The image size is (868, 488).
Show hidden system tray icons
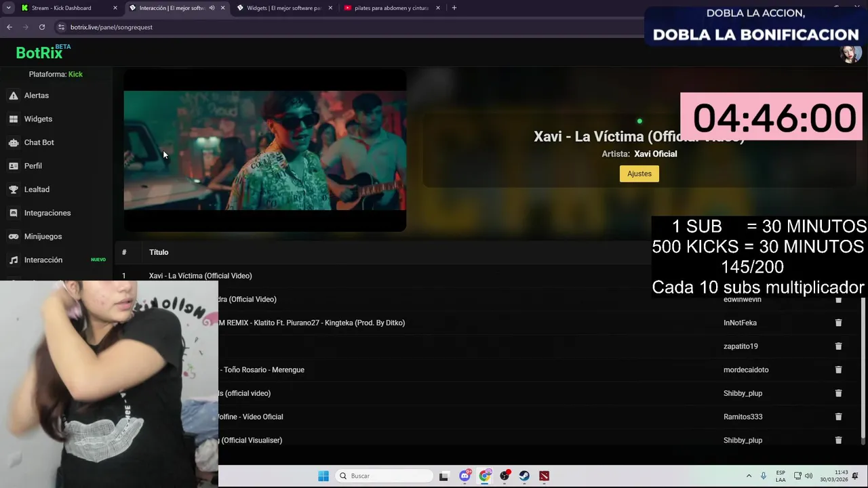749,476
